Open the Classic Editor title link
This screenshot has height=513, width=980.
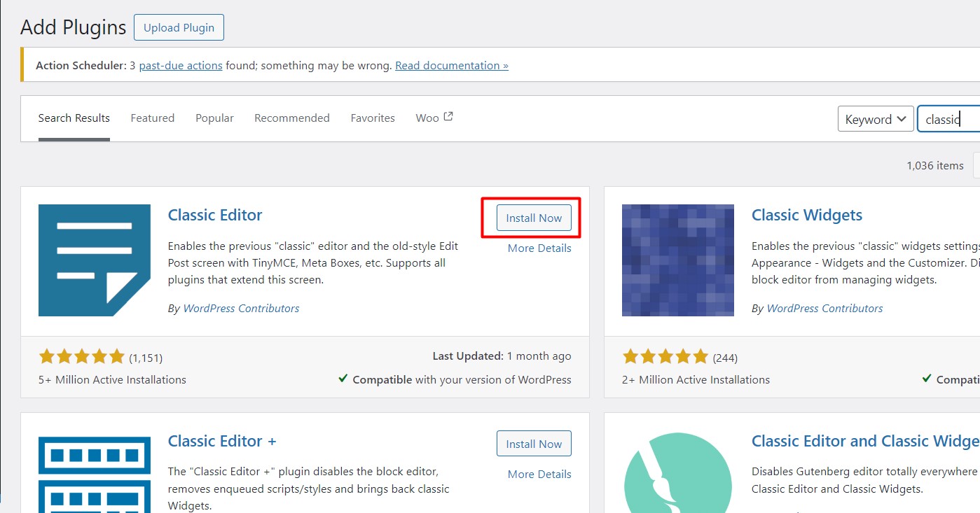[215, 215]
